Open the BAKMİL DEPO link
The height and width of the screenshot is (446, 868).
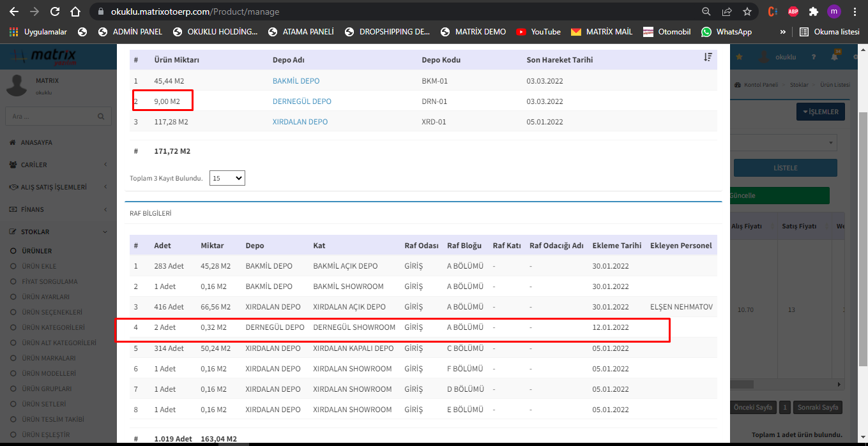click(x=296, y=81)
